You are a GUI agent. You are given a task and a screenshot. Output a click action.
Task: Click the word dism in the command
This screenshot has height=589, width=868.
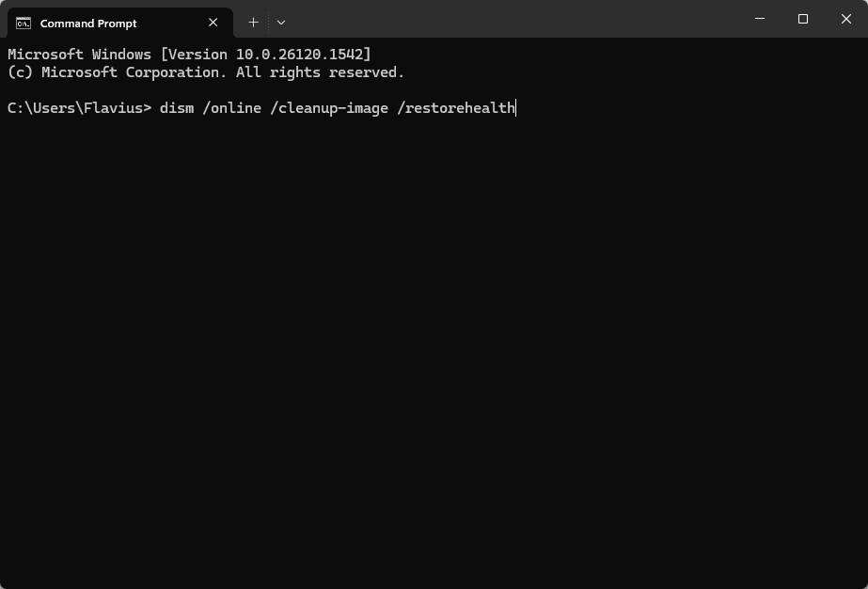pos(177,108)
